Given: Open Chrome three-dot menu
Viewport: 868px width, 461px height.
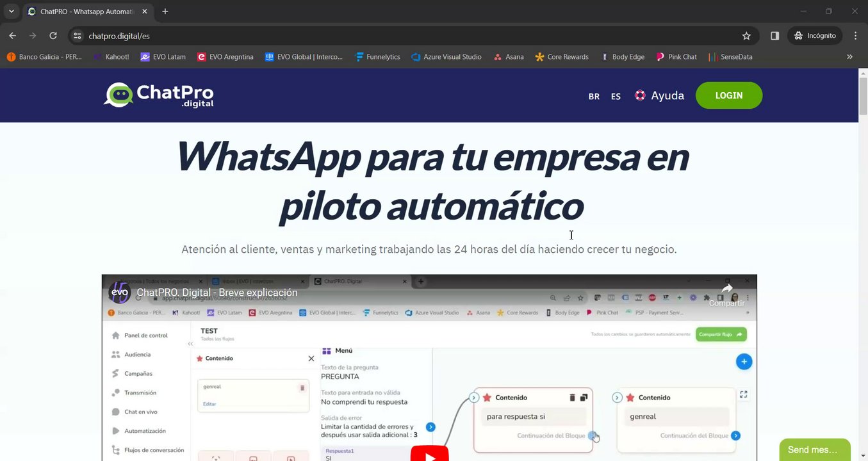Looking at the screenshot, I should (x=855, y=36).
